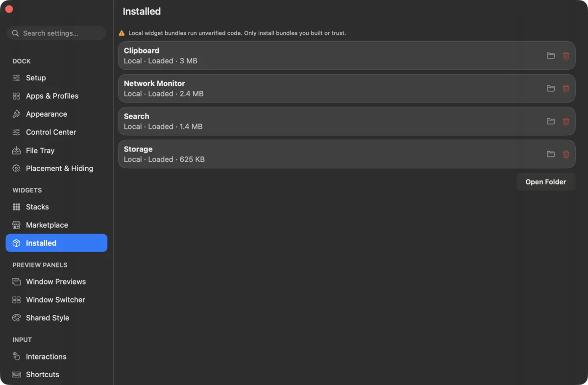Open Window Previews settings
Screen dimensions: 588x385
click(x=56, y=282)
